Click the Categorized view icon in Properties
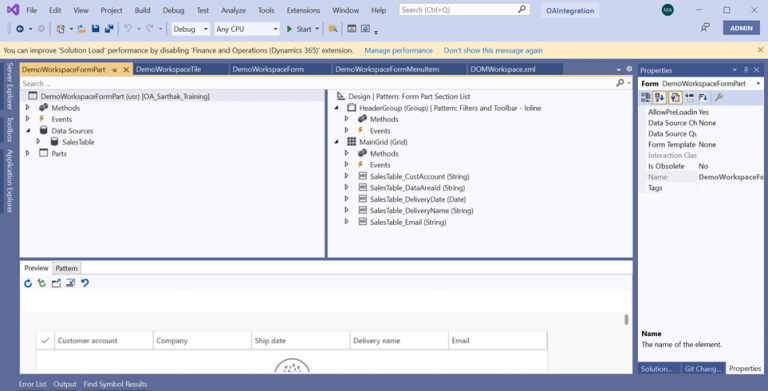 click(x=646, y=98)
